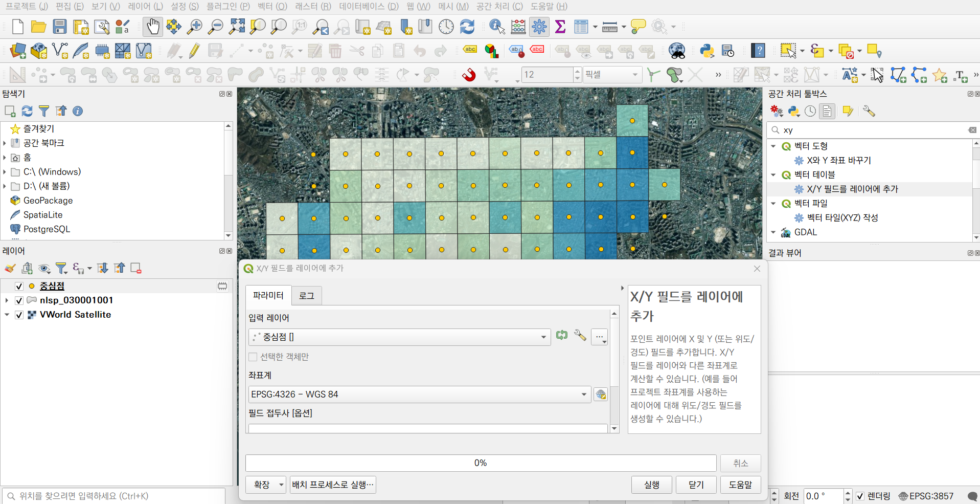Open the 픽셀 unit dropdown
Screen dimensions: 980x504
click(x=612, y=75)
